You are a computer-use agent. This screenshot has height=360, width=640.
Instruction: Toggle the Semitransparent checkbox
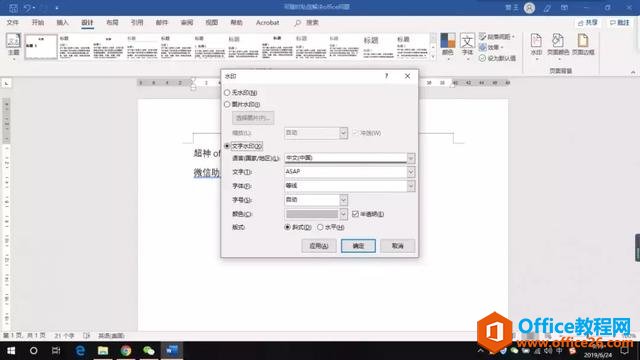click(355, 214)
